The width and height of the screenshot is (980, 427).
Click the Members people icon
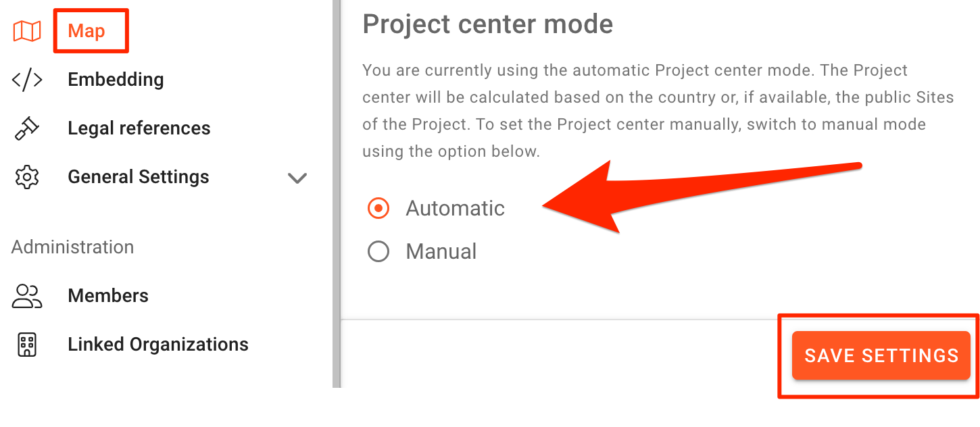pyautogui.click(x=27, y=296)
